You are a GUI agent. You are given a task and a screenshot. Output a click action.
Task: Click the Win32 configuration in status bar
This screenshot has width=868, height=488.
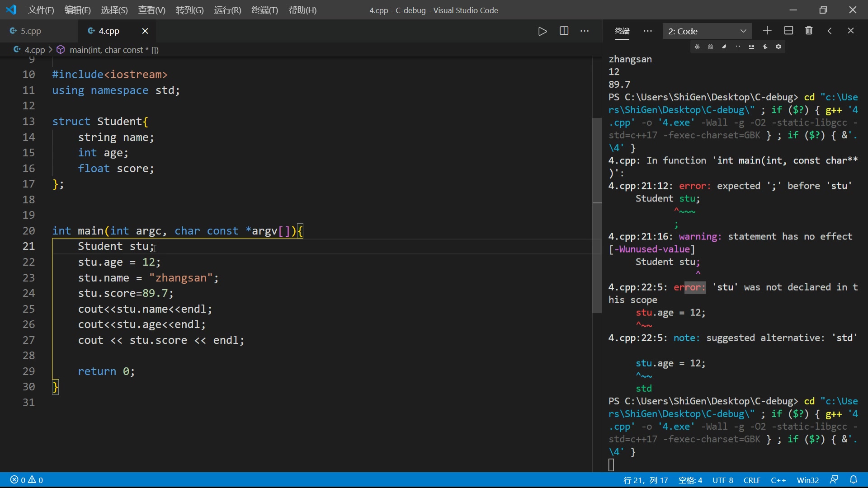tap(808, 480)
